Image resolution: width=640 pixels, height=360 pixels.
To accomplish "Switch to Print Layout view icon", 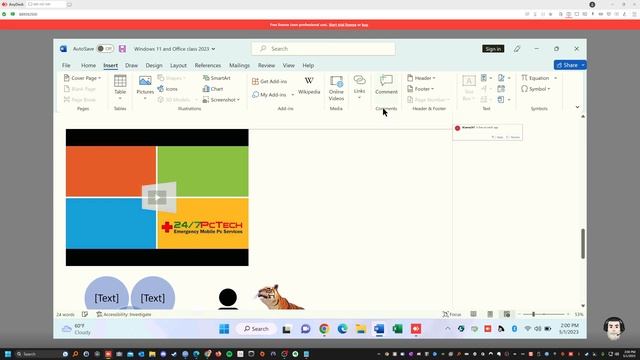I will pyautogui.click(x=490, y=314).
